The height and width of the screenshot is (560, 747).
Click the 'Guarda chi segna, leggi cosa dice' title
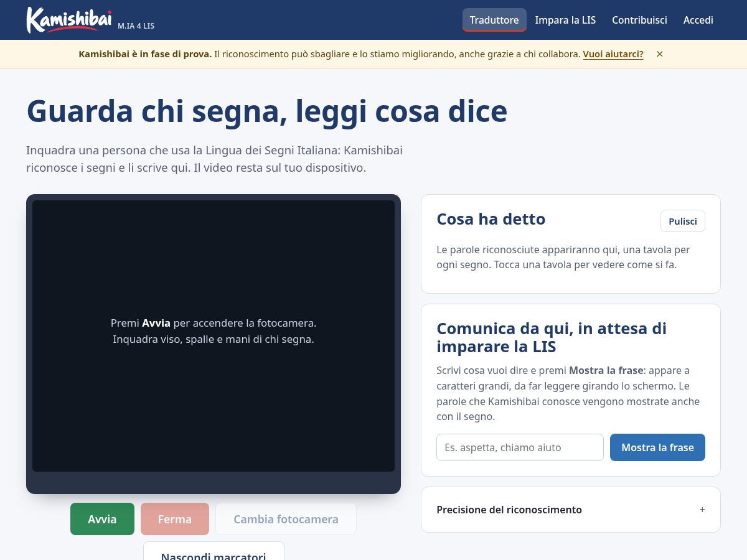click(x=266, y=111)
